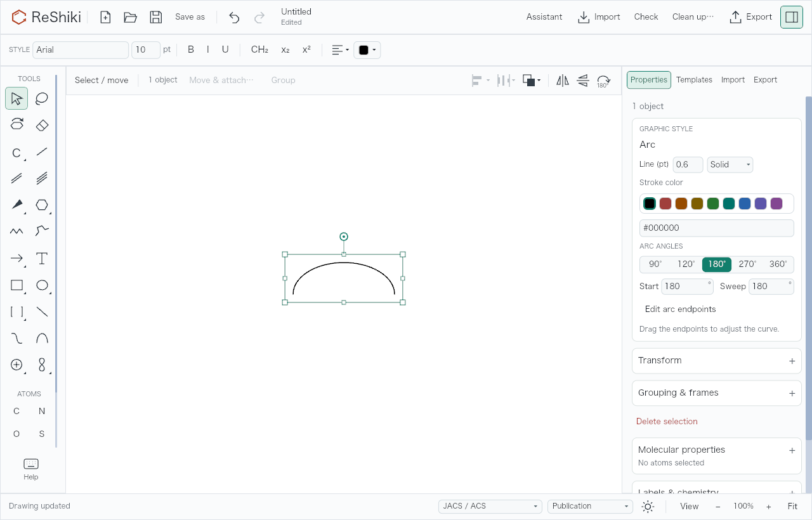Rotate selection 180° icon
The width and height of the screenshot is (812, 520).
click(603, 81)
